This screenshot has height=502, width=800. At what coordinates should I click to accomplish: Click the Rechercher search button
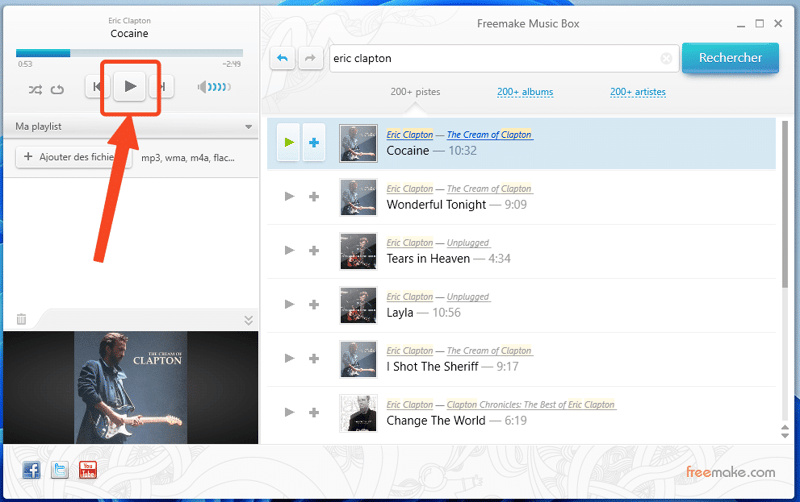pos(730,58)
